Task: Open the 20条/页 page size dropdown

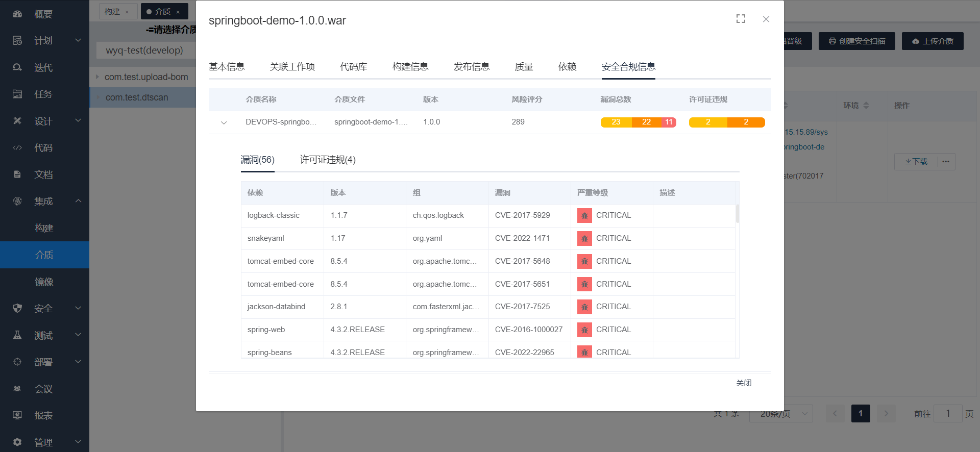Action: coord(780,414)
